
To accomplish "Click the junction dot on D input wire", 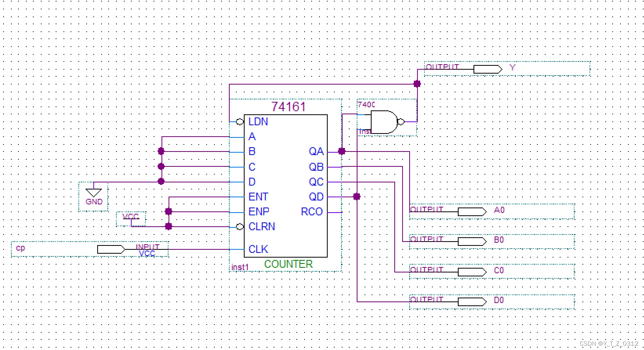I will (x=161, y=181).
